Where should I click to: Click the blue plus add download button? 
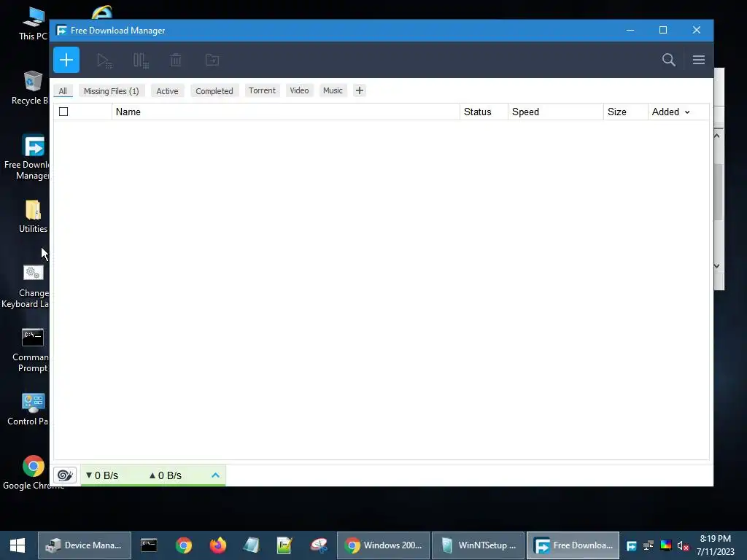tap(66, 60)
